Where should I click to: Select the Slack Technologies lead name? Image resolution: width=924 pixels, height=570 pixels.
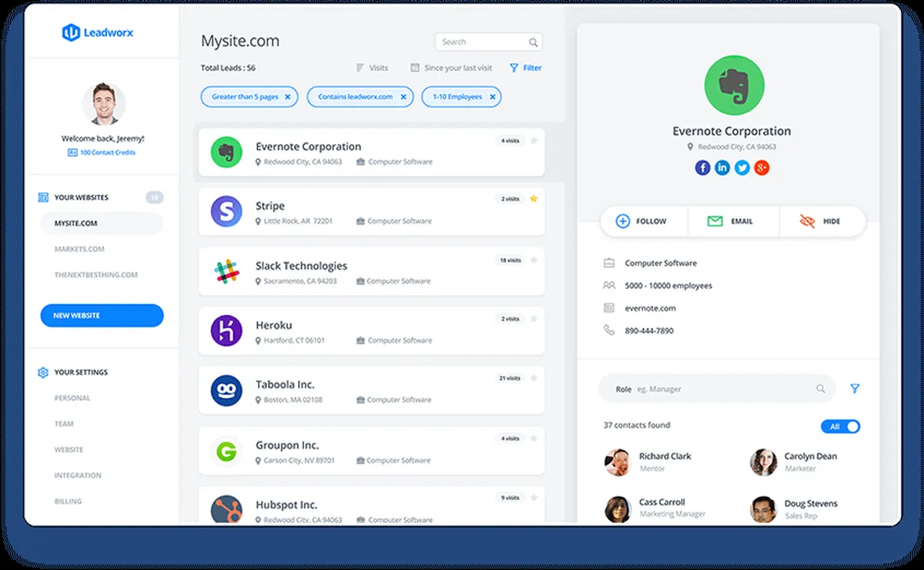(x=301, y=266)
